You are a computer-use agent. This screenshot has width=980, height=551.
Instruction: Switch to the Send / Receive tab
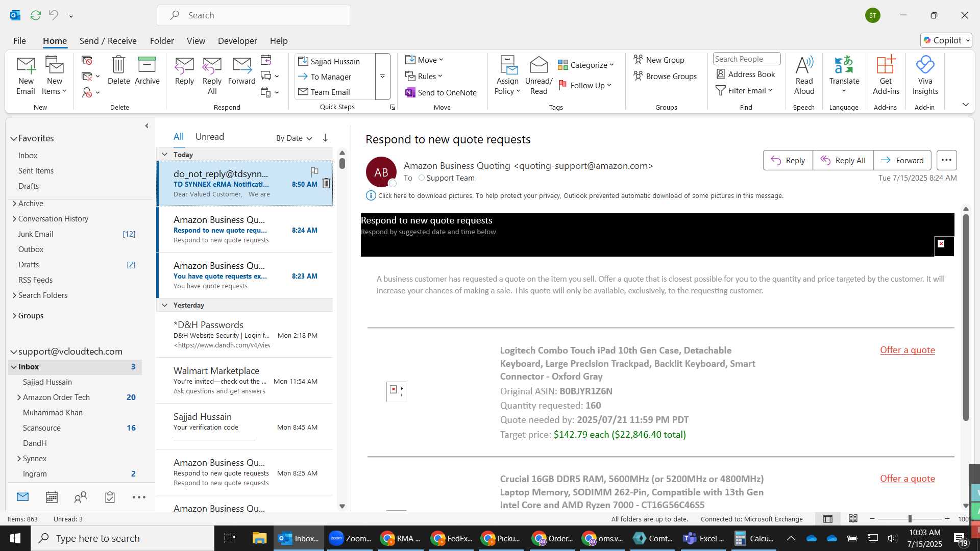pyautogui.click(x=108, y=41)
